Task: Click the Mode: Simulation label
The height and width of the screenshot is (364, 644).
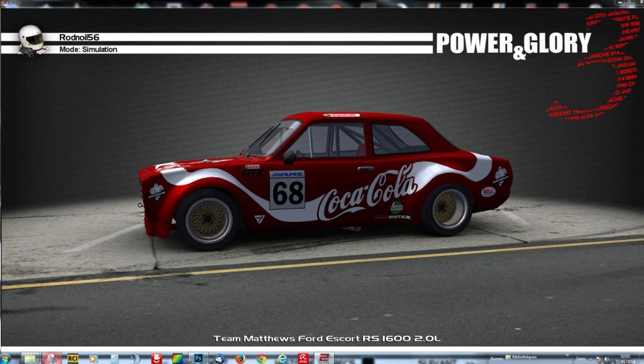Action: coord(88,49)
